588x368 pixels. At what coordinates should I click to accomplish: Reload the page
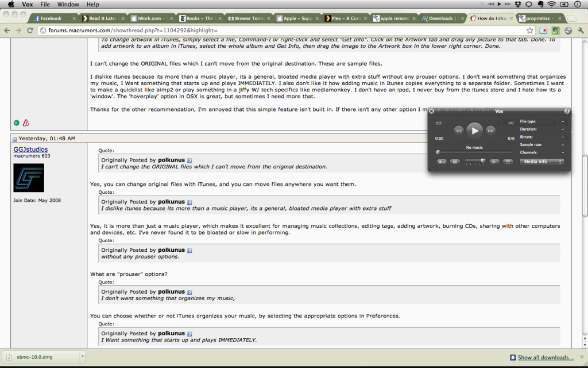click(30, 30)
